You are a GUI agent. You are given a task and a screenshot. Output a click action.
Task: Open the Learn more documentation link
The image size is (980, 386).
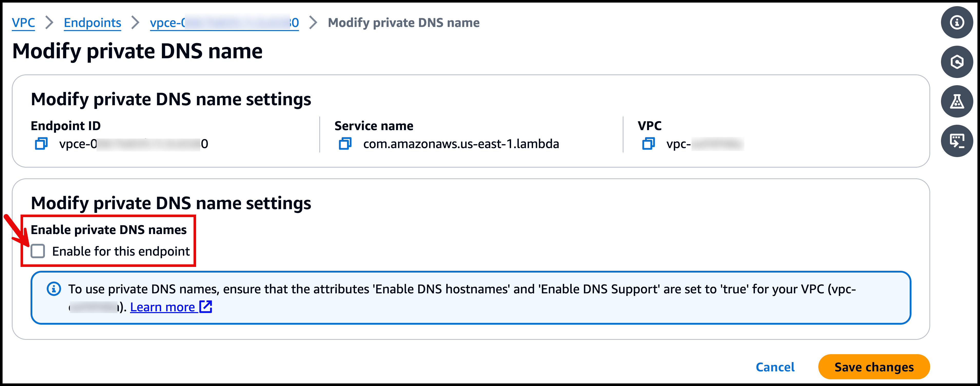162,307
